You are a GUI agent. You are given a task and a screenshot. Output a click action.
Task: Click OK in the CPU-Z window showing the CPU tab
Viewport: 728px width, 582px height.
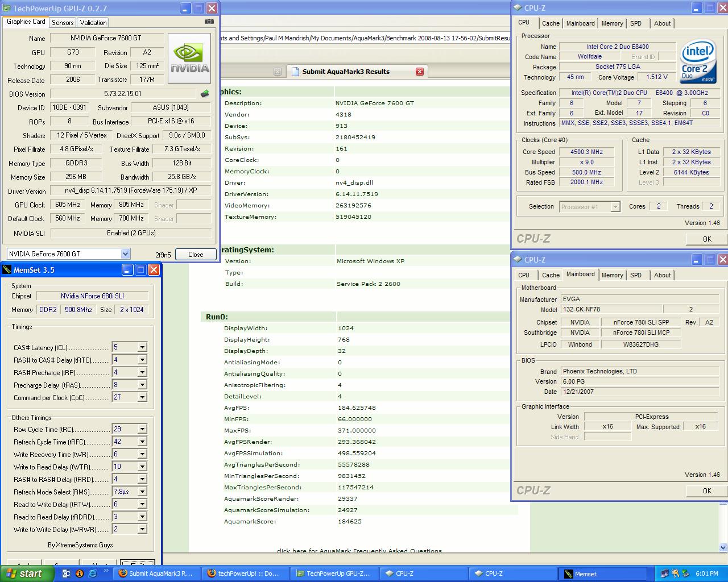[706, 239]
